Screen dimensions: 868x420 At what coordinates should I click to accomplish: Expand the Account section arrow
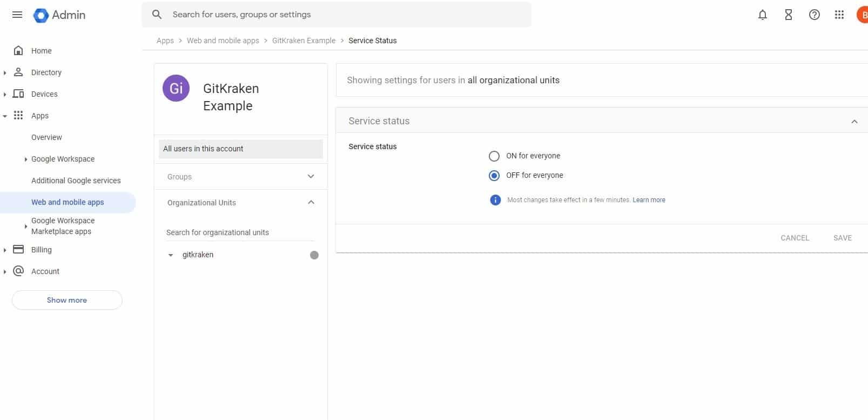(5, 271)
